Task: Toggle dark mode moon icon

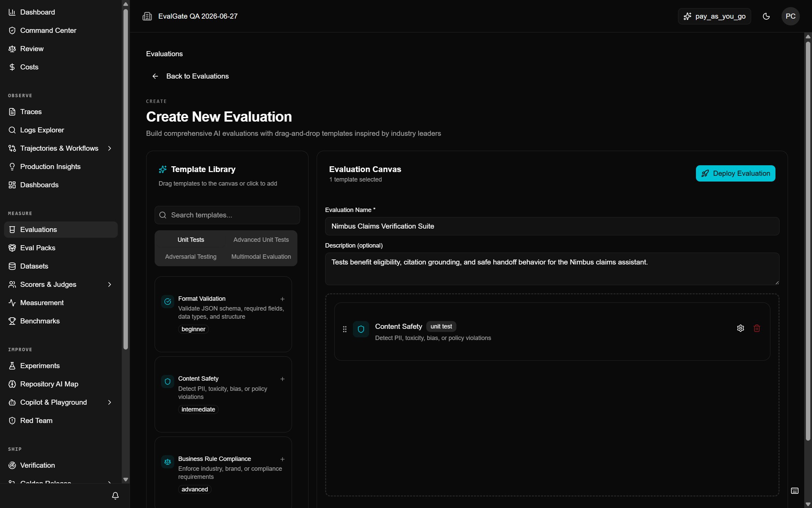Action: pos(766,16)
